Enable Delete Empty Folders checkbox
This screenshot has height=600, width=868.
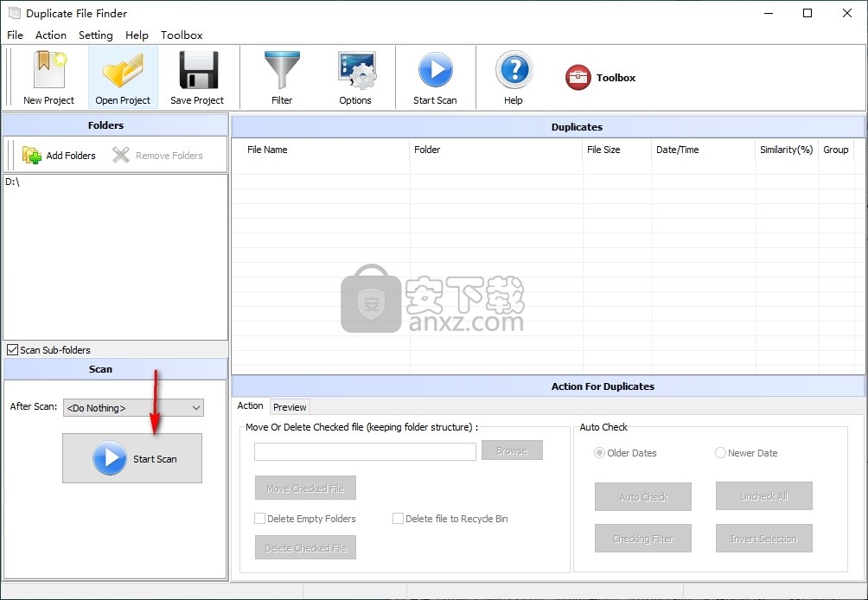point(259,519)
